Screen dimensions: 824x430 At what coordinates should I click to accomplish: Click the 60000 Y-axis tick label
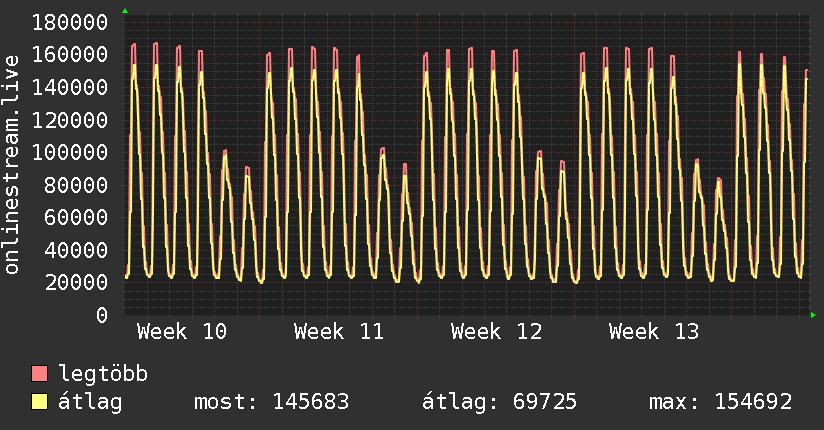point(76,217)
